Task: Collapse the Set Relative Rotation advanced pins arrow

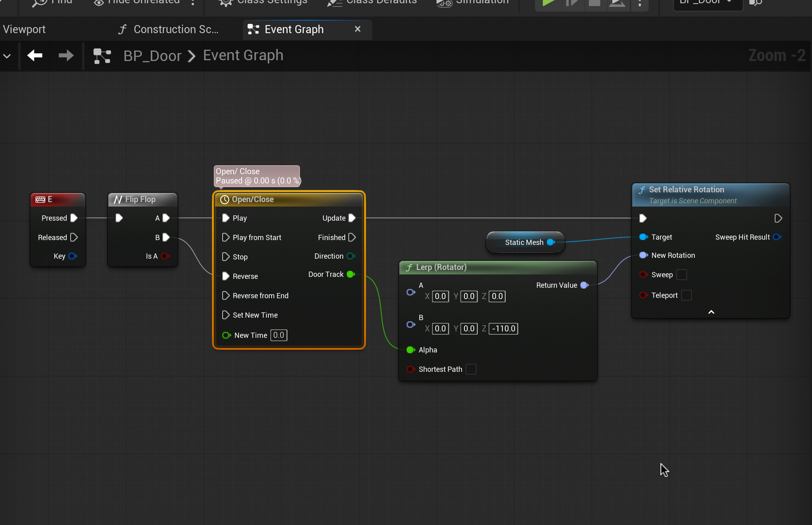Action: (x=711, y=312)
